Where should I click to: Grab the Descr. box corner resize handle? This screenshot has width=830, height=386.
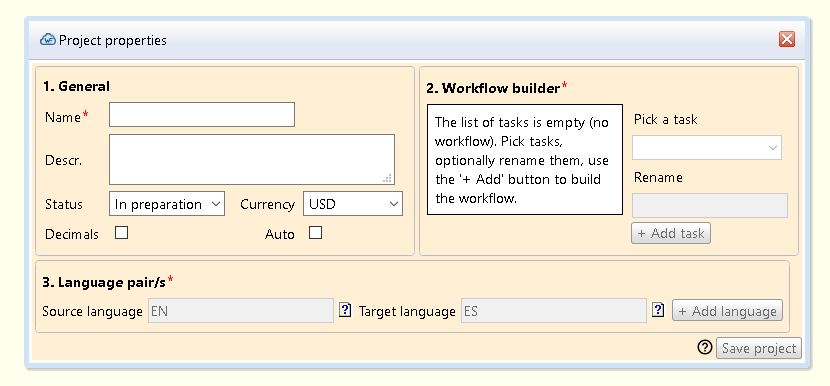point(388,178)
